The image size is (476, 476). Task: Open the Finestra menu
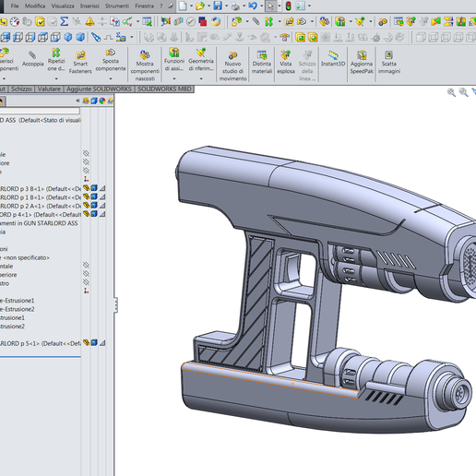144,6
